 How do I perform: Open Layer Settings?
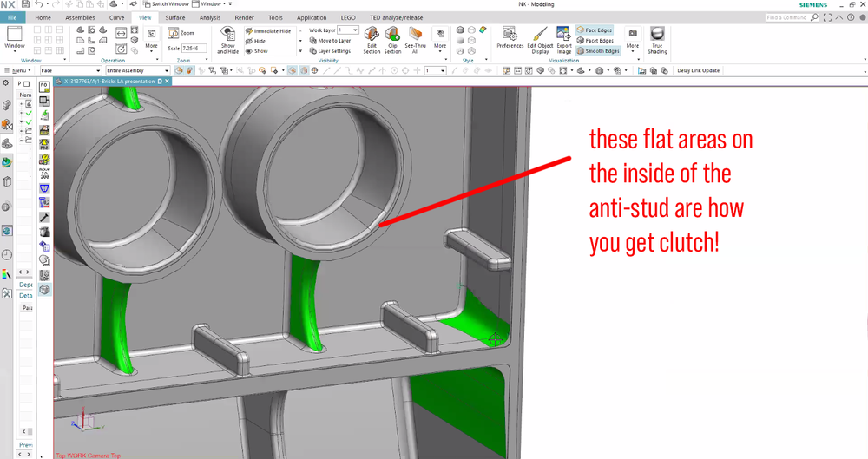(x=331, y=51)
